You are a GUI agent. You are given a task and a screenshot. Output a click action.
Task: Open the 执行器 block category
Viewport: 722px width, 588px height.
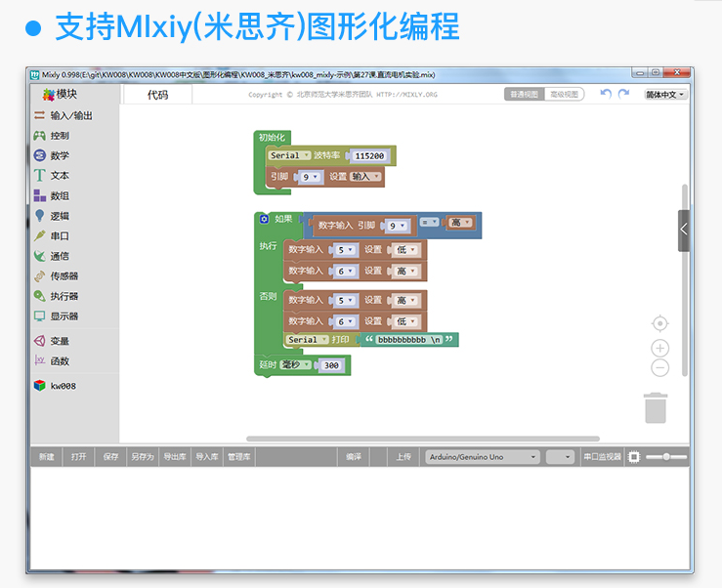(56, 296)
